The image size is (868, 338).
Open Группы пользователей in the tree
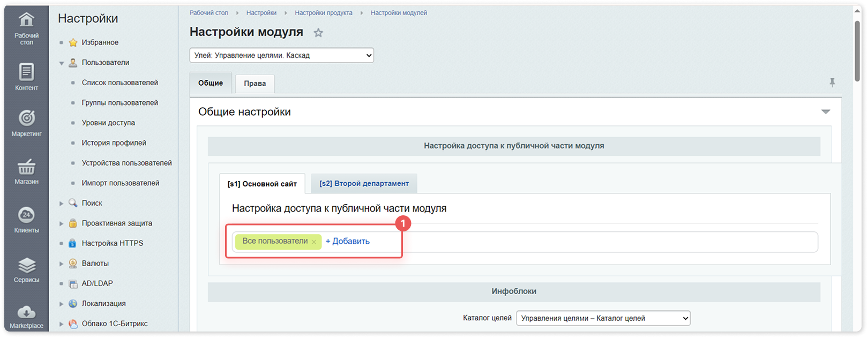(120, 103)
